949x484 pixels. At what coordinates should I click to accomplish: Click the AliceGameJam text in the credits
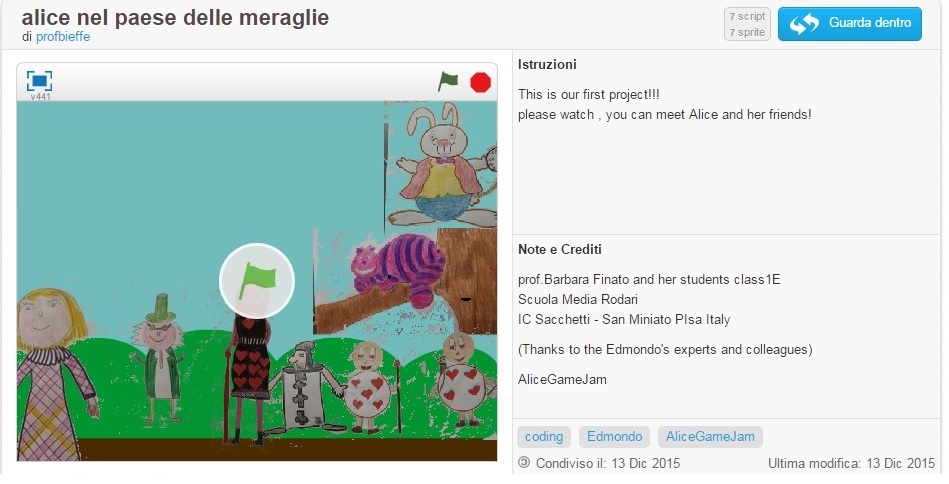(x=562, y=379)
